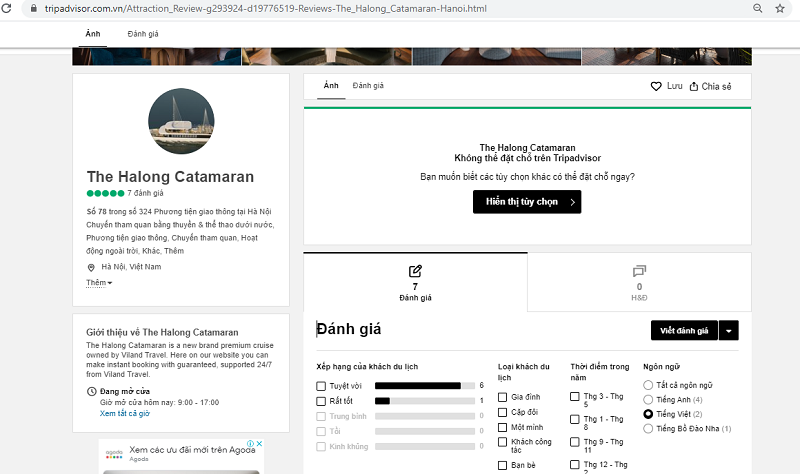
Task: Switch to the top sticky Ảnh tab
Action: click(93, 34)
